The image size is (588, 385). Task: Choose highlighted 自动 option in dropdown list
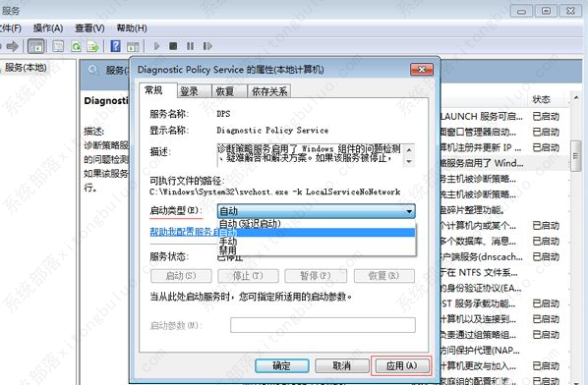pyautogui.click(x=317, y=233)
